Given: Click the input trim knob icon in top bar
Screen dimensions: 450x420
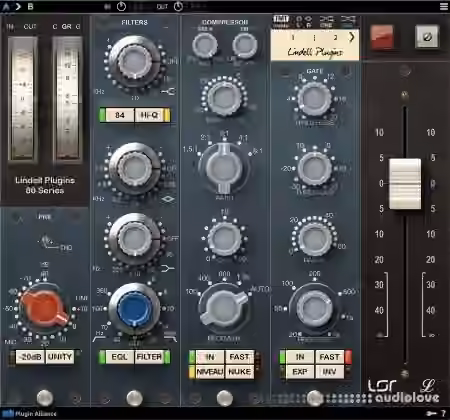Looking at the screenshot, I should (x=121, y=7).
